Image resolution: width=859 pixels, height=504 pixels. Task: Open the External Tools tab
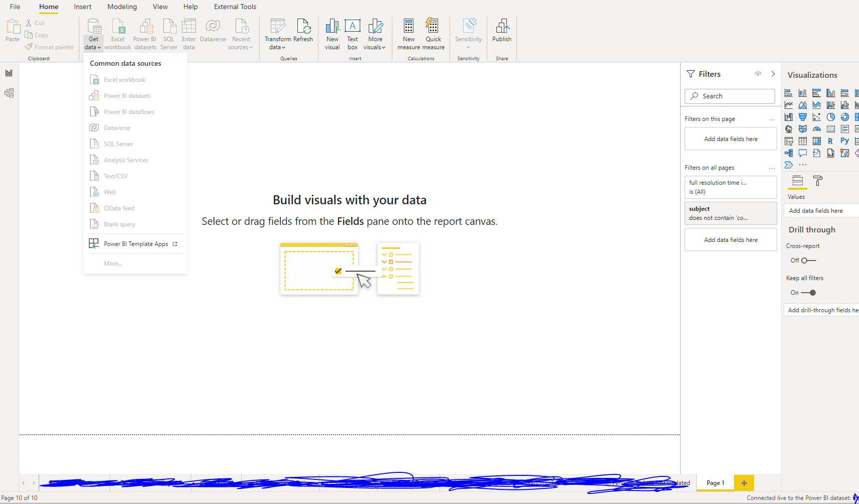coord(235,7)
